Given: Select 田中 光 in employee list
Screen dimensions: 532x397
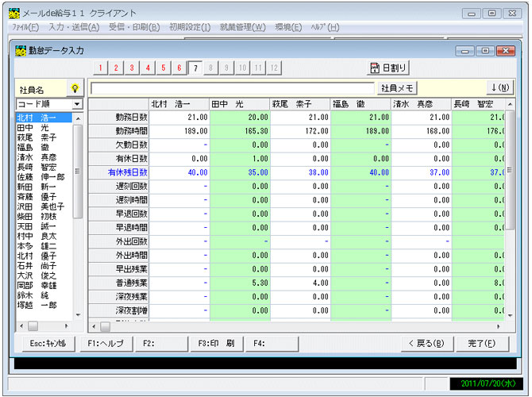Looking at the screenshot, I should tap(44, 128).
